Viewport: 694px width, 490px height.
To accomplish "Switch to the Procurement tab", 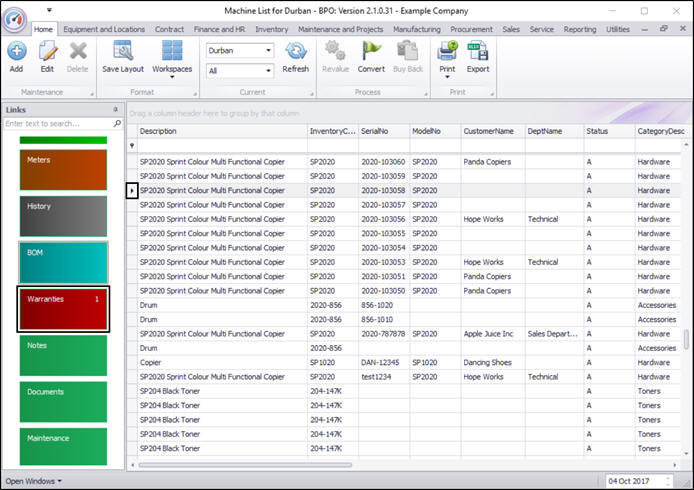I will click(x=471, y=30).
